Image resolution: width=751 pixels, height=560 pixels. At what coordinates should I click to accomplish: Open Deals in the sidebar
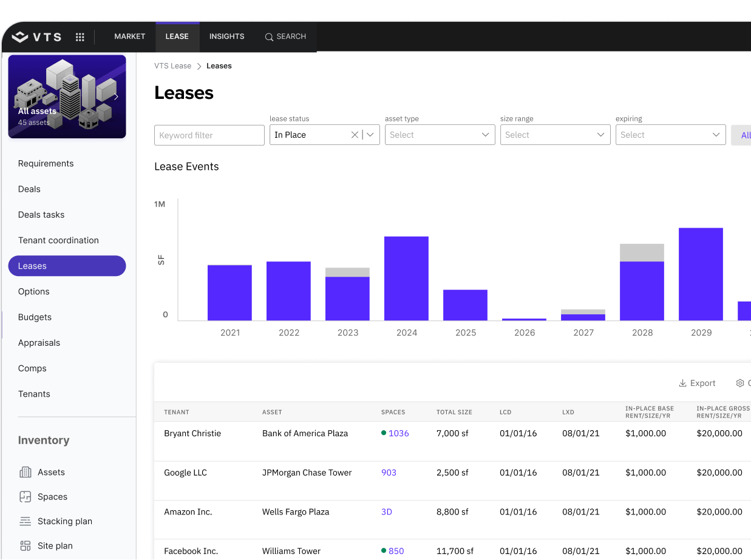click(x=29, y=189)
